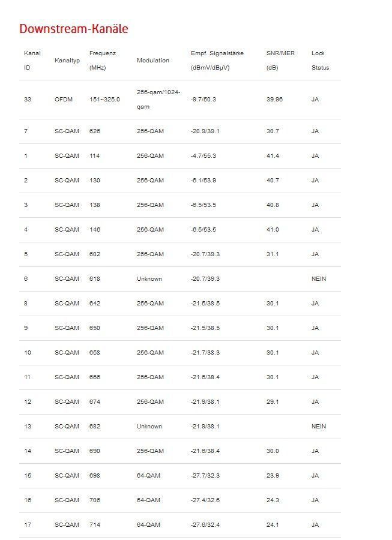Click the Frequenz (MHz) column header
This screenshot has width=392, height=540.
tap(103, 60)
